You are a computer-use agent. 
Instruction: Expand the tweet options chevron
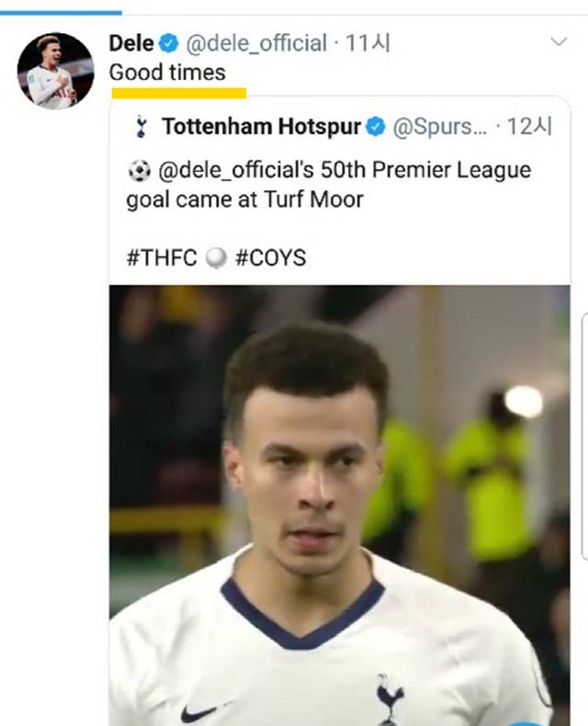559,42
